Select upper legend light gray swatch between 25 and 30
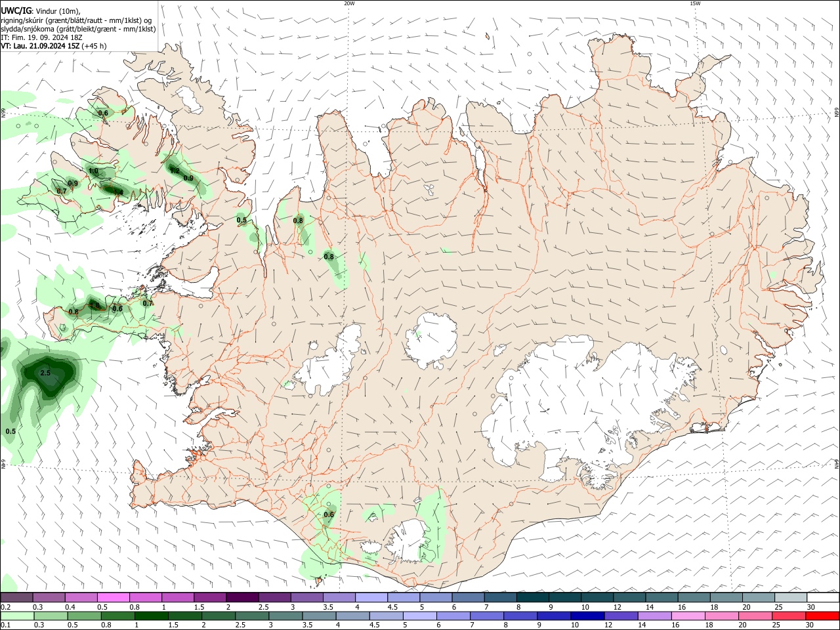Viewport: 840px width, 630px height. [x=790, y=597]
